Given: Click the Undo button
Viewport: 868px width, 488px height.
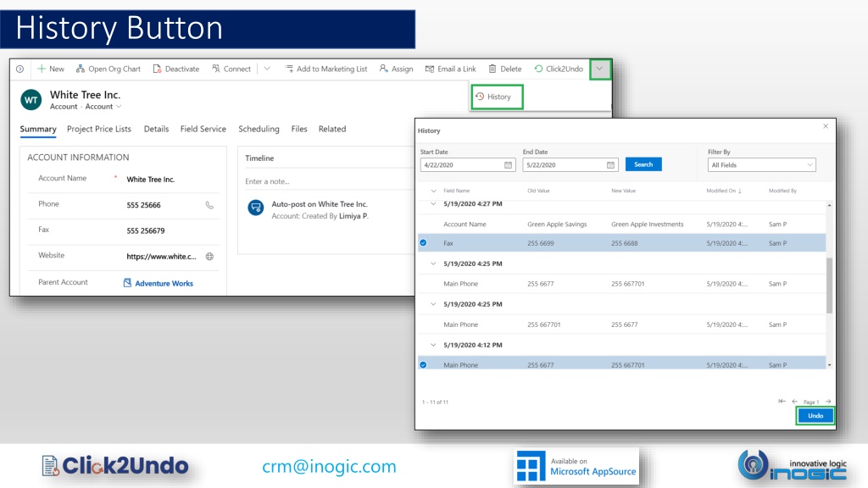Looking at the screenshot, I should point(815,415).
